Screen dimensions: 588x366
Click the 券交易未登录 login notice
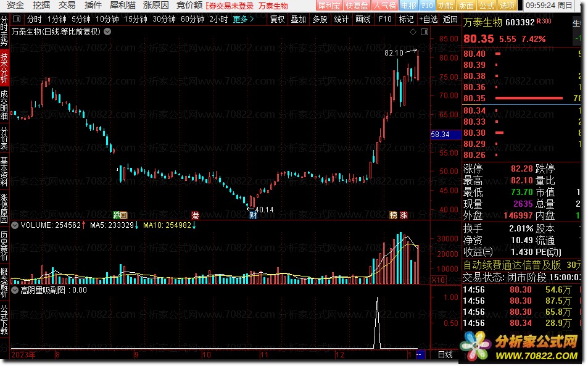pos(230,6)
